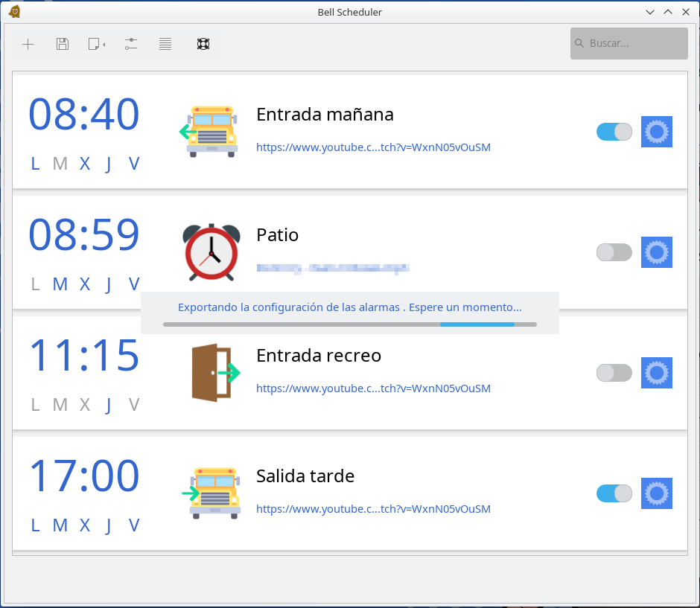Viewport: 700px width, 608px height.
Task: Open help via the lifebuoy icon
Action: [x=203, y=44]
